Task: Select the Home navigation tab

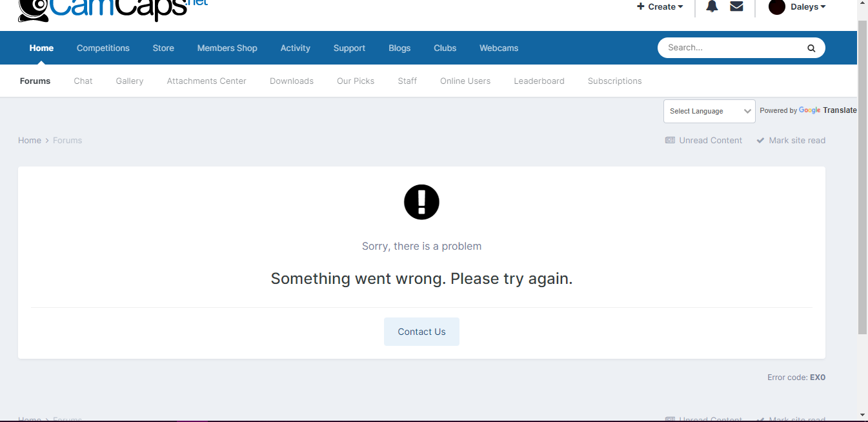Action: tap(41, 48)
